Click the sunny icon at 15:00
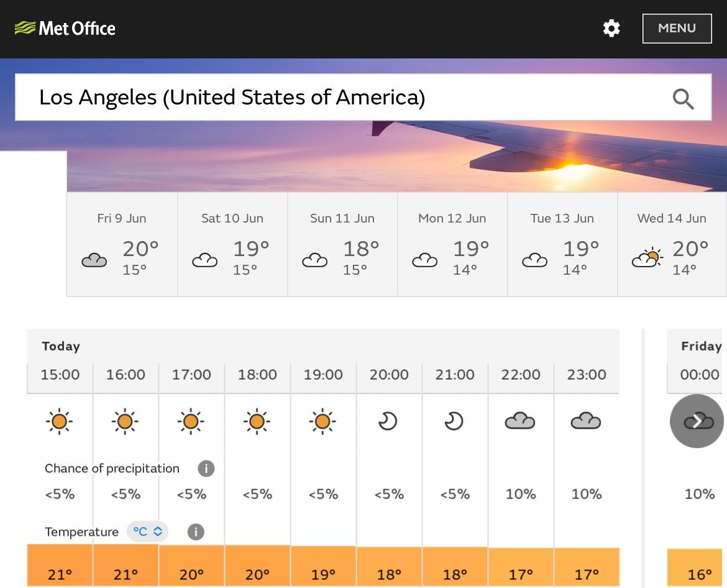The height and width of the screenshot is (588, 727). 60,422
